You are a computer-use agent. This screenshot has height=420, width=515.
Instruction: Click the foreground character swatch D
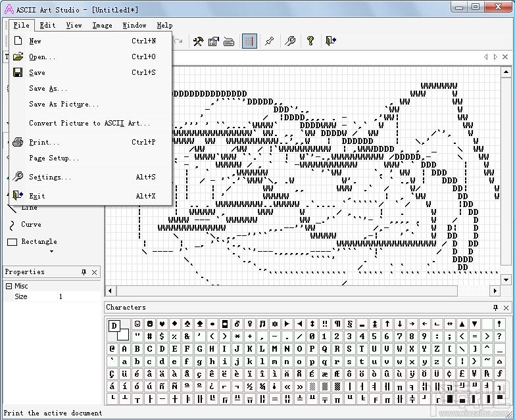(x=114, y=325)
